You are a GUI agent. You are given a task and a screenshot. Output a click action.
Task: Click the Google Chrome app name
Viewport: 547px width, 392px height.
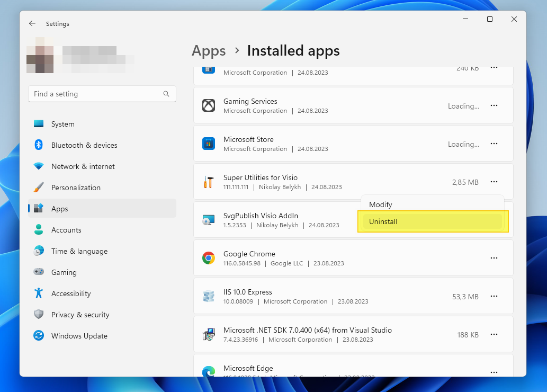click(249, 254)
